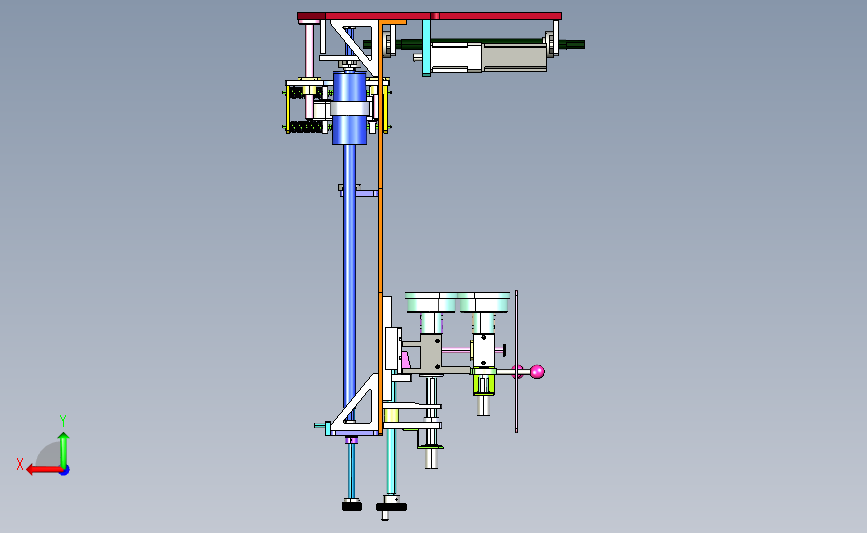
Task: Select the cyan vertical bracket beside the motor
Action: tap(426, 48)
